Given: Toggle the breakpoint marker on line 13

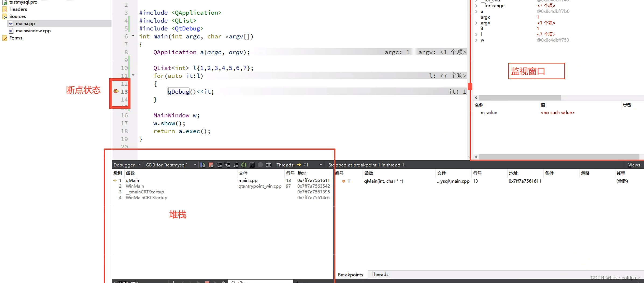Looking at the screenshot, I should pyautogui.click(x=116, y=91).
